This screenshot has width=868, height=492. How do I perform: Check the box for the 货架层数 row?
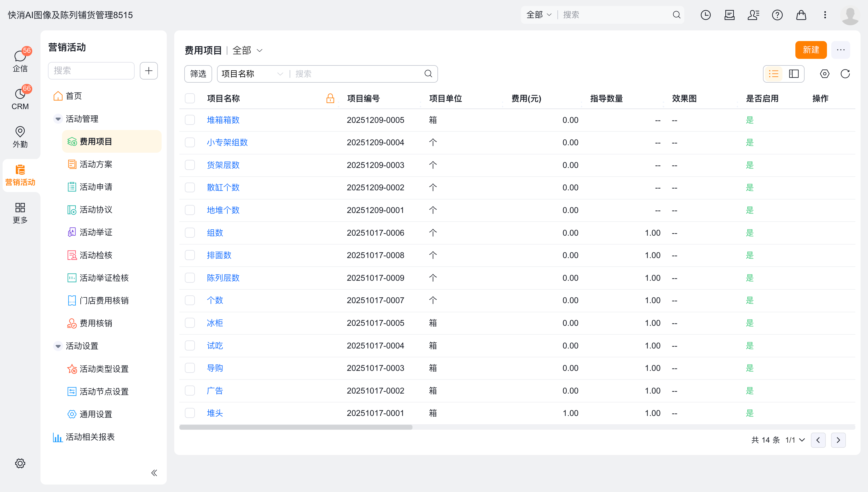point(190,165)
